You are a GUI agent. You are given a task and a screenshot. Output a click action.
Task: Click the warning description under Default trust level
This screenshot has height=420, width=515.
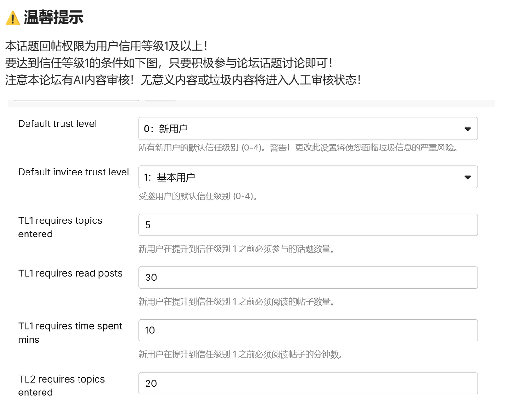(x=298, y=148)
